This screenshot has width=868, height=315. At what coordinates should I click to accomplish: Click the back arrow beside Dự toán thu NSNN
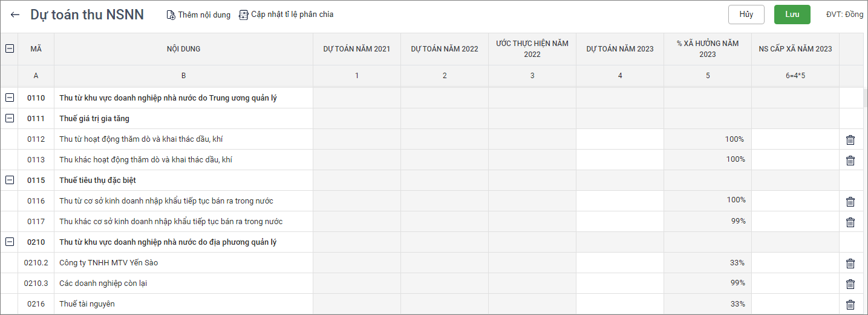pos(15,15)
